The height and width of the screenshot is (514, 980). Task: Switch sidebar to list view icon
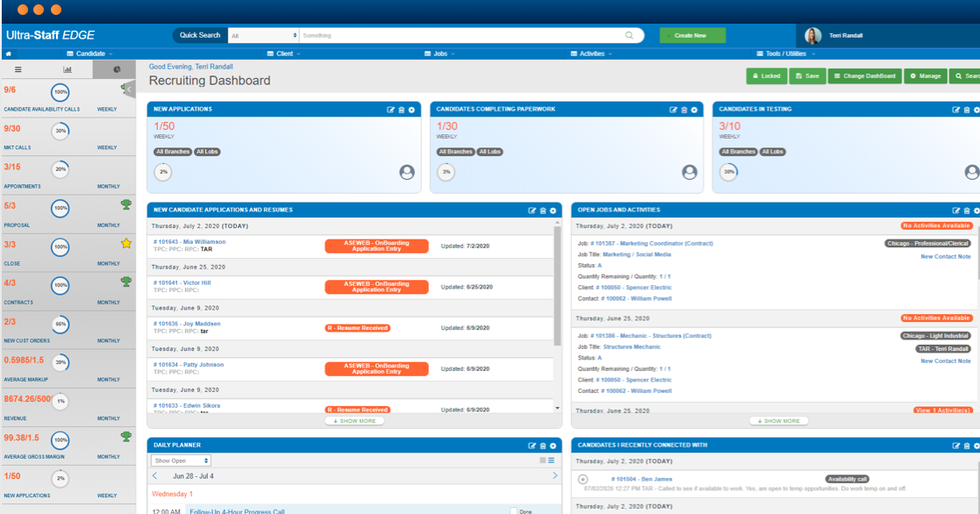point(18,69)
